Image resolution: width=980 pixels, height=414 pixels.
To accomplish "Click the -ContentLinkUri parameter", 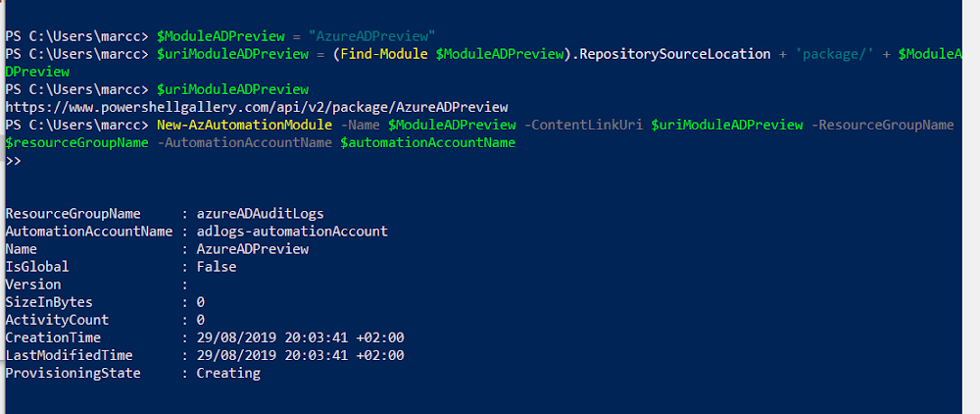I will coord(584,125).
